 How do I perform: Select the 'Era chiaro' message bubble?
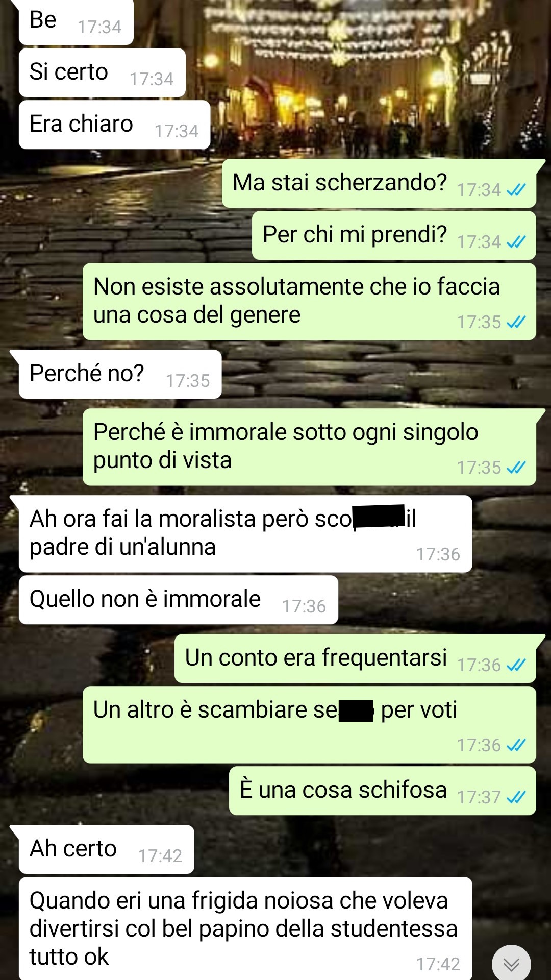click(x=115, y=125)
